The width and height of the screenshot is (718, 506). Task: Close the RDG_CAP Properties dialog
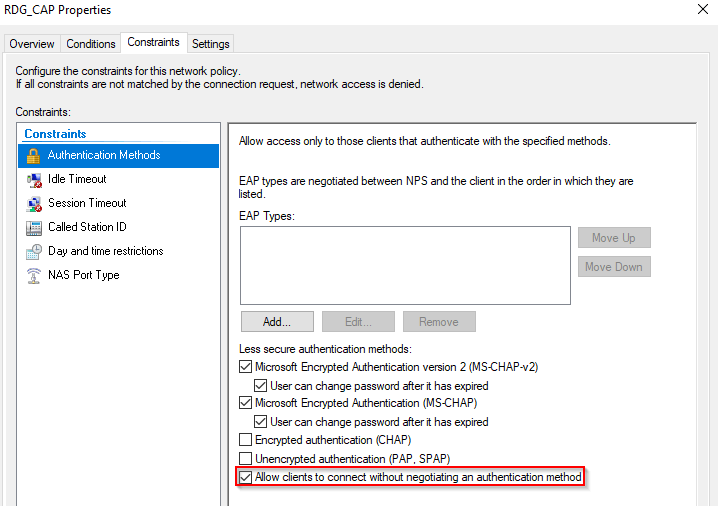coord(700,10)
